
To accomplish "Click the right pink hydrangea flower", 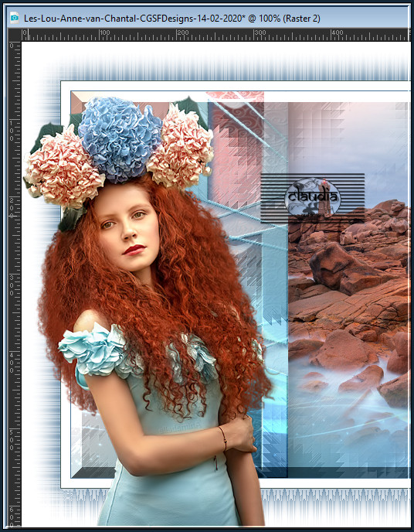I will pyautogui.click(x=182, y=146).
